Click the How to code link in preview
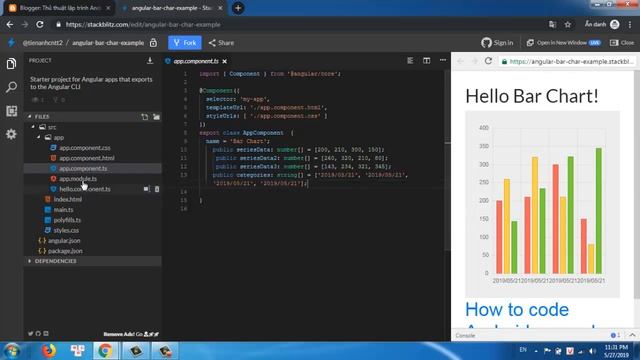 coord(517,309)
